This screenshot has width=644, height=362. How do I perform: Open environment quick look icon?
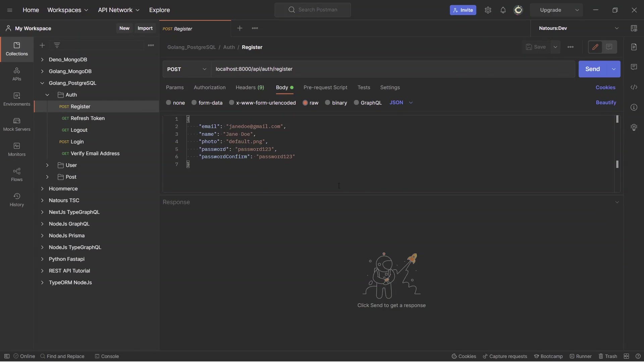click(634, 28)
